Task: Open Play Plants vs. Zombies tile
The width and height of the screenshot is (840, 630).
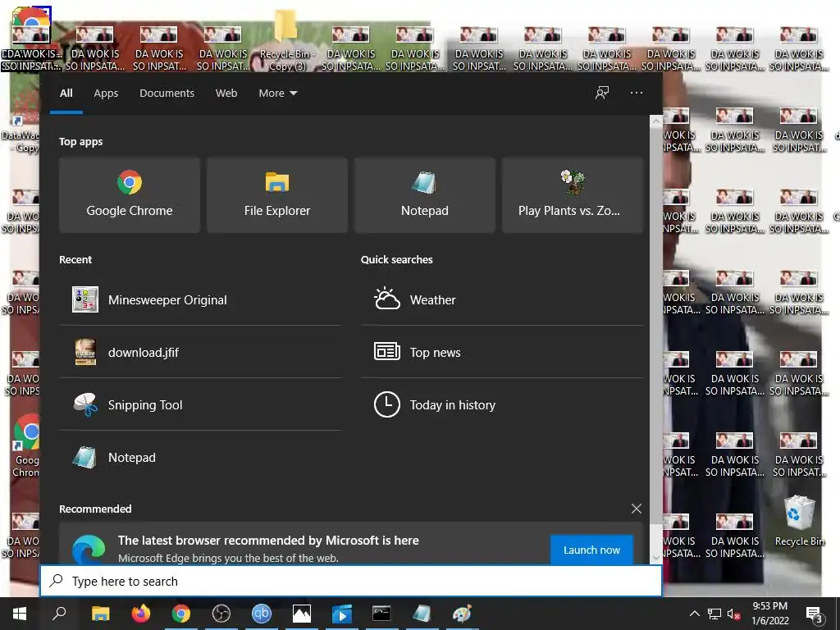Action: tap(572, 195)
